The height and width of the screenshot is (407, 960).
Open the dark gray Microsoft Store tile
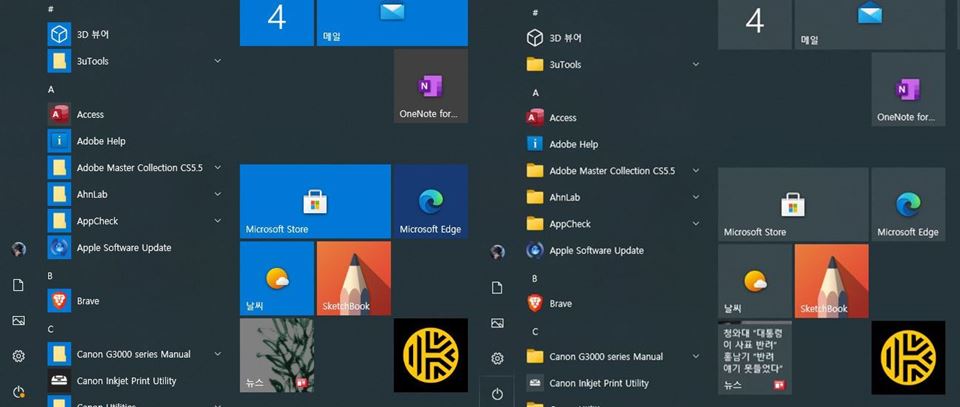click(754, 205)
